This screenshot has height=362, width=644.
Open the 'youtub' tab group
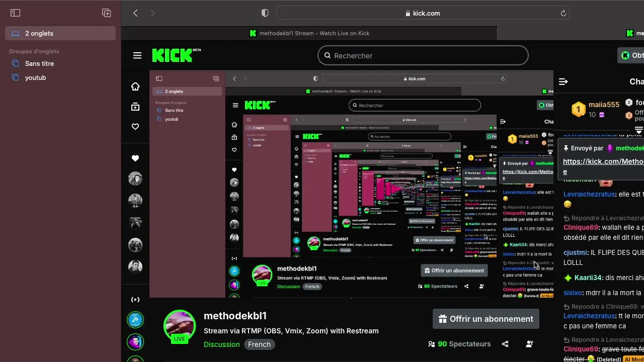35,77
